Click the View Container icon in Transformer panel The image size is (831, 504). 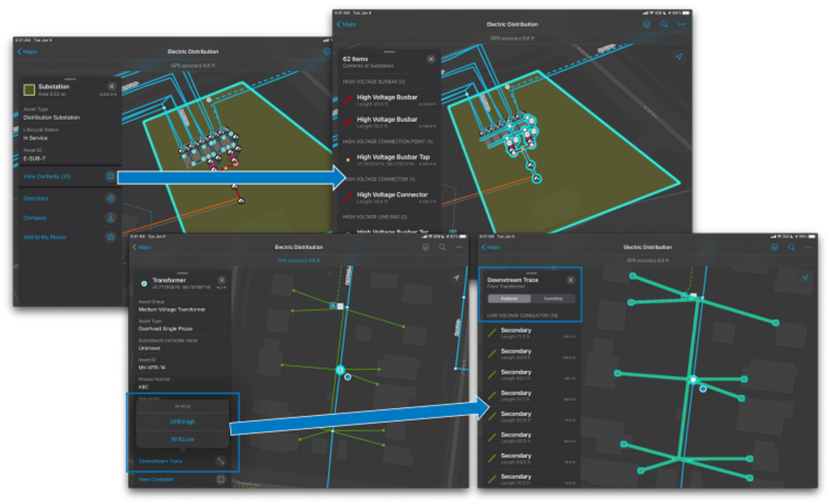coord(221,479)
